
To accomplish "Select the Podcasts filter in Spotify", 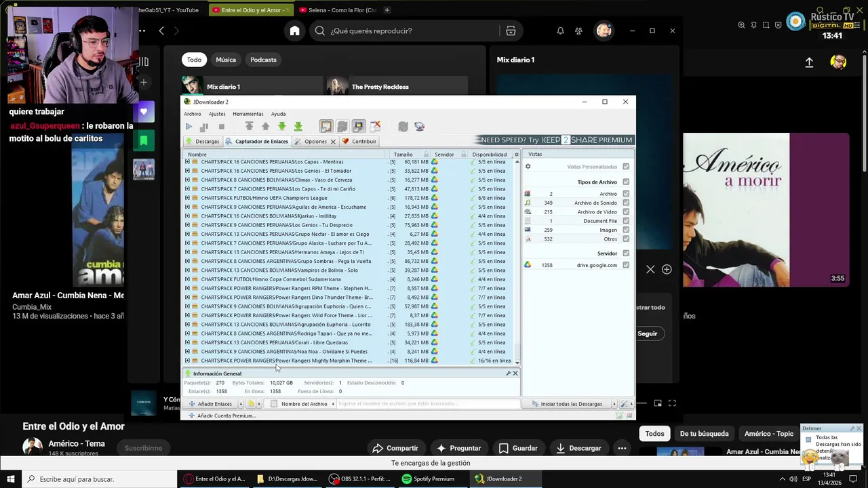I will coord(263,60).
